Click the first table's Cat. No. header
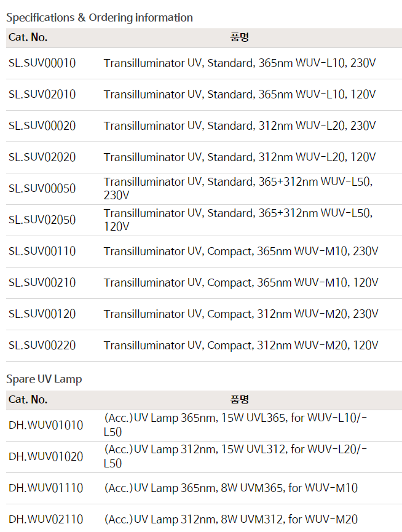 28,38
